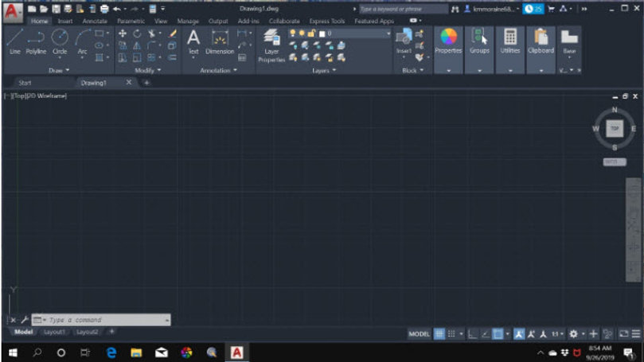Open the Properties color wheel panel
This screenshot has width=644, height=362.
coord(448,42)
